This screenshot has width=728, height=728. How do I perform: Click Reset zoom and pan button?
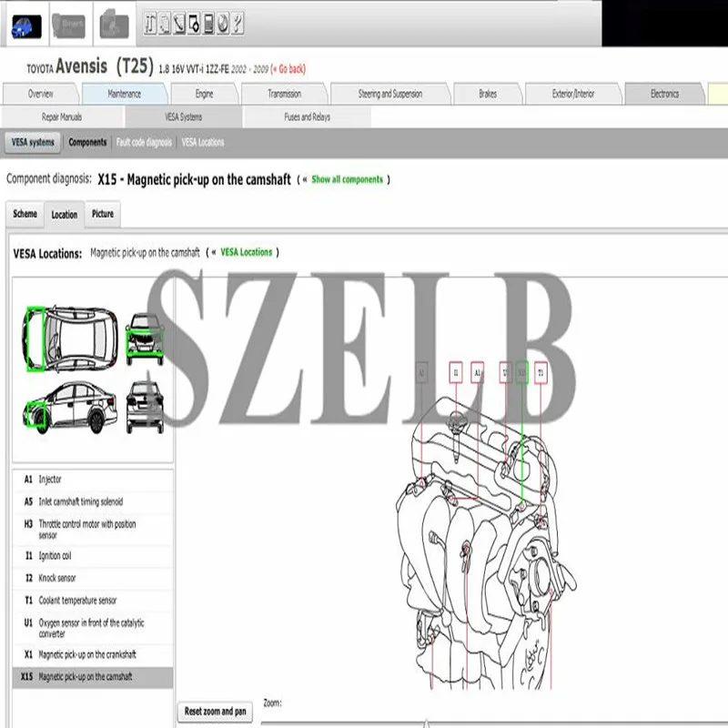click(216, 712)
